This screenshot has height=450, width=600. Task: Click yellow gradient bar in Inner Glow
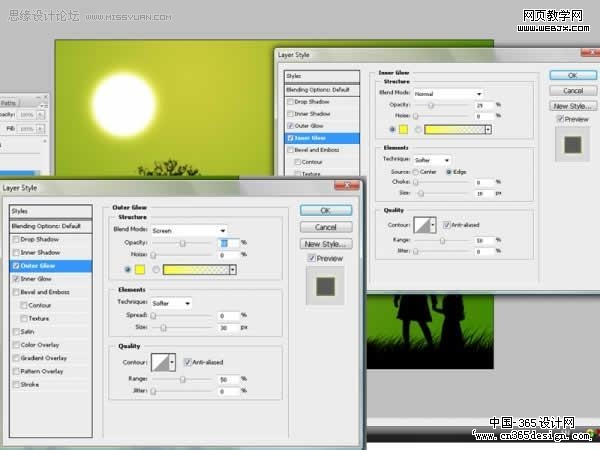tap(455, 130)
